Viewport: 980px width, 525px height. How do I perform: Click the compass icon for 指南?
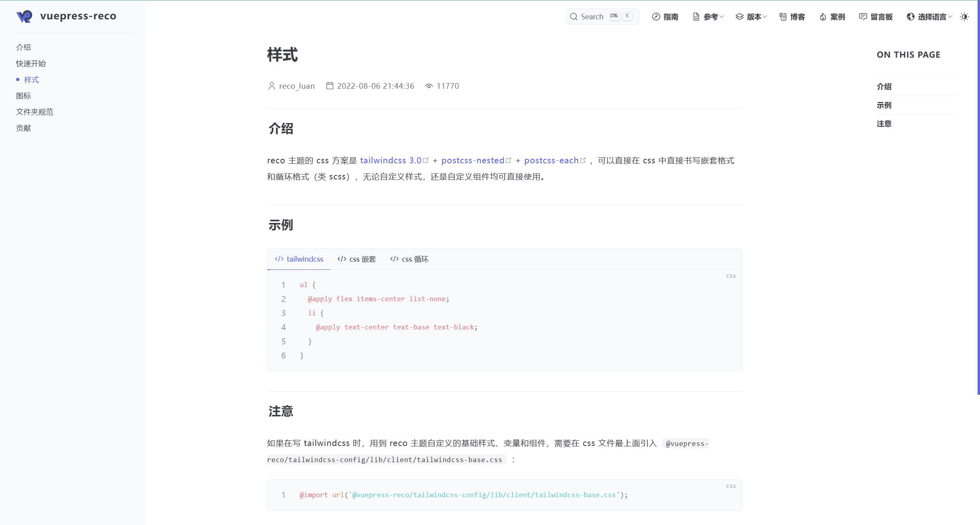coord(656,17)
